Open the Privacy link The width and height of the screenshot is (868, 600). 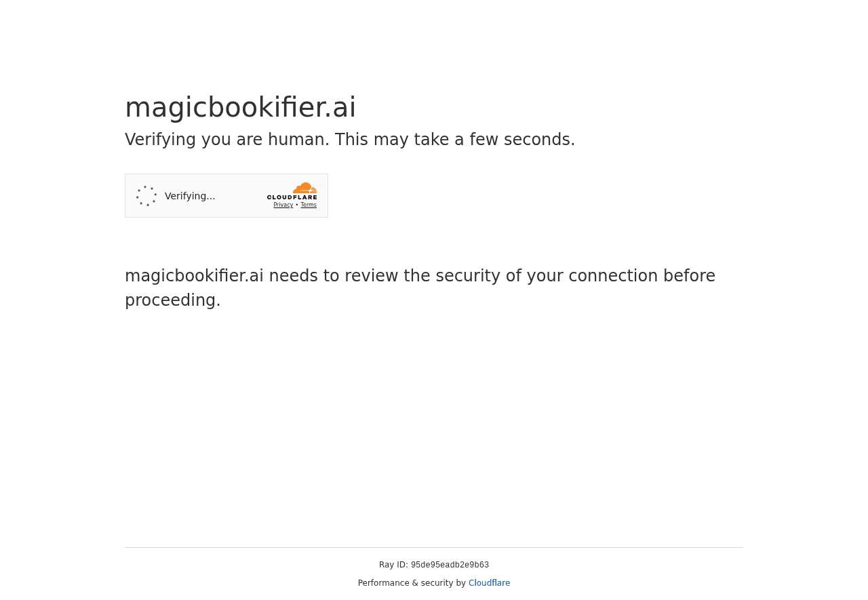tap(283, 204)
